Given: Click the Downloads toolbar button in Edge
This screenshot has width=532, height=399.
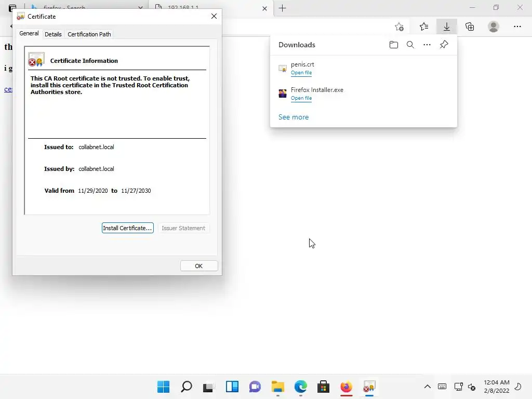Looking at the screenshot, I should pyautogui.click(x=446, y=26).
